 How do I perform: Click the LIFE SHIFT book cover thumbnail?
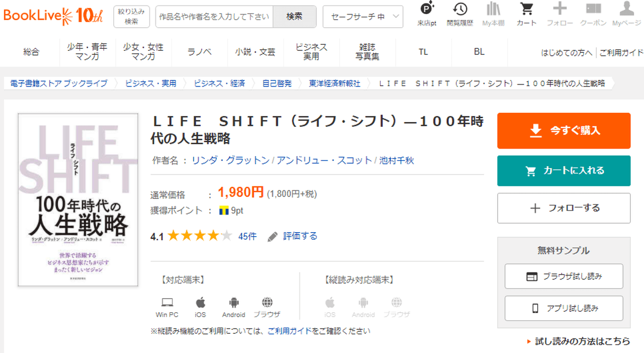[78, 200]
